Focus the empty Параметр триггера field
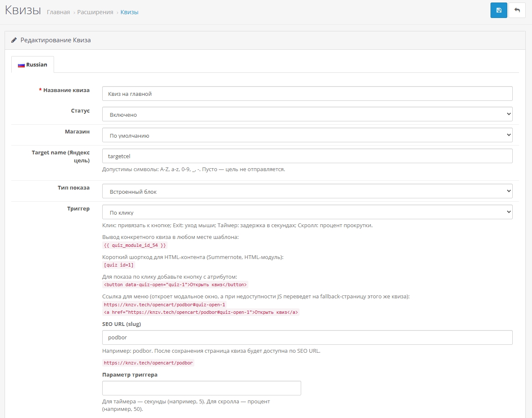The image size is (532, 418). click(201, 388)
